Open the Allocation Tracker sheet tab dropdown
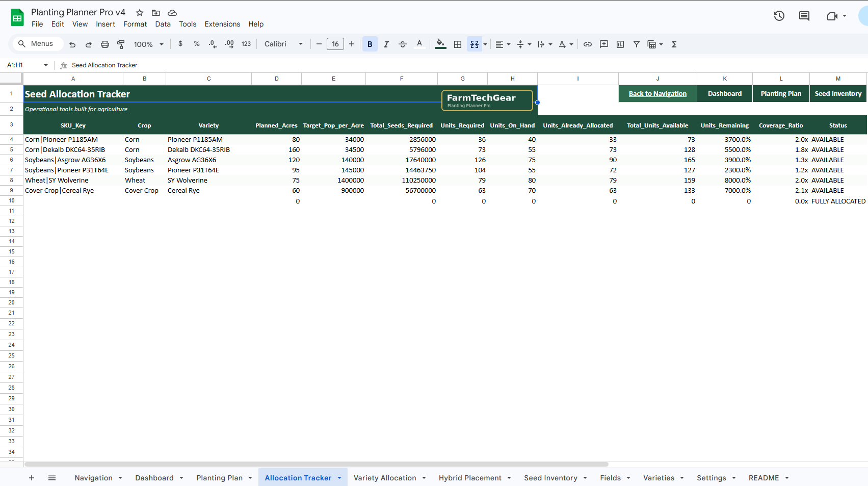 point(339,478)
